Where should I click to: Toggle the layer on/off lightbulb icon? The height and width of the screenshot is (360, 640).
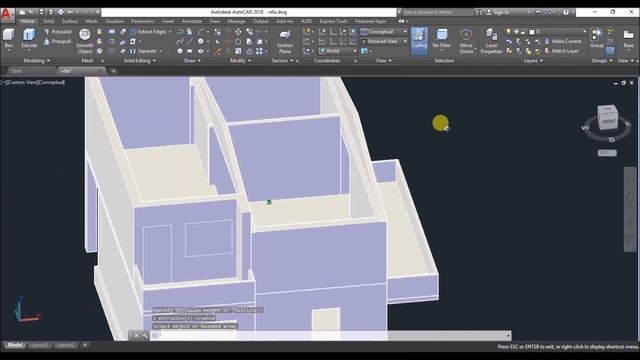508,31
